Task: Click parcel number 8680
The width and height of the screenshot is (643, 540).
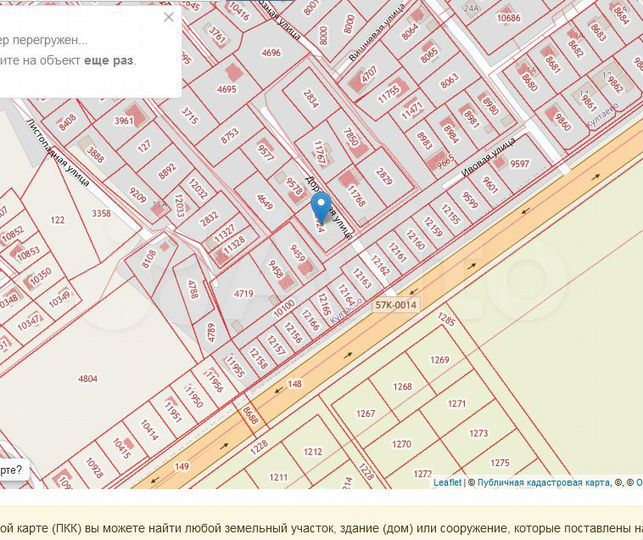Action: [529, 82]
